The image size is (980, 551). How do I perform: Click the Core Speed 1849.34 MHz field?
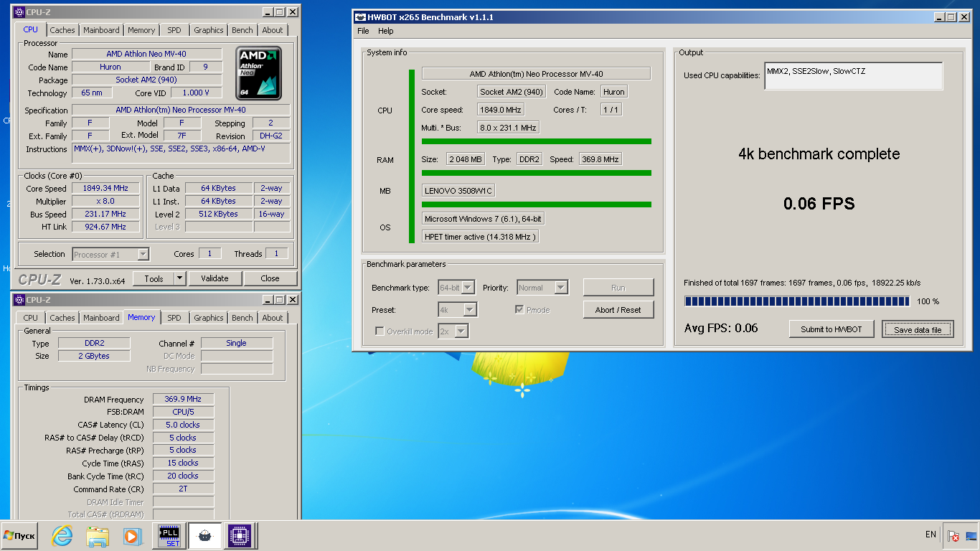(x=105, y=188)
